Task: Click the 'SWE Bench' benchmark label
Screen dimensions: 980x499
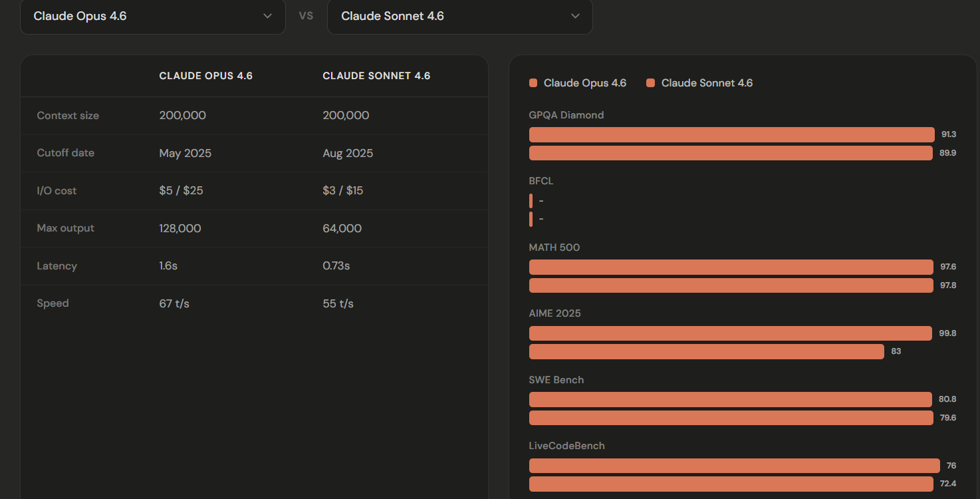Action: point(556,380)
